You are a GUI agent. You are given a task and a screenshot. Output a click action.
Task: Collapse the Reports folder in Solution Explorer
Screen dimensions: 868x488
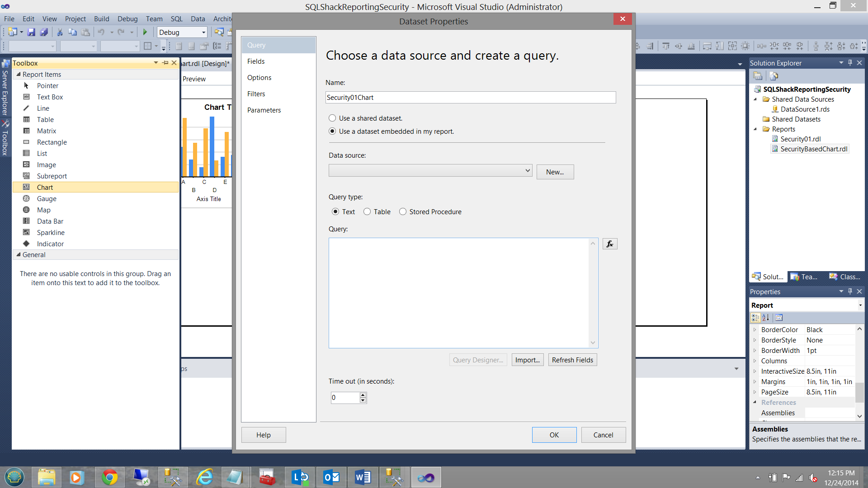755,129
